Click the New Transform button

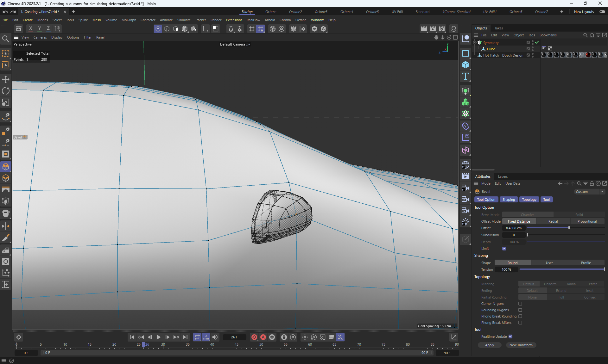pos(521,345)
